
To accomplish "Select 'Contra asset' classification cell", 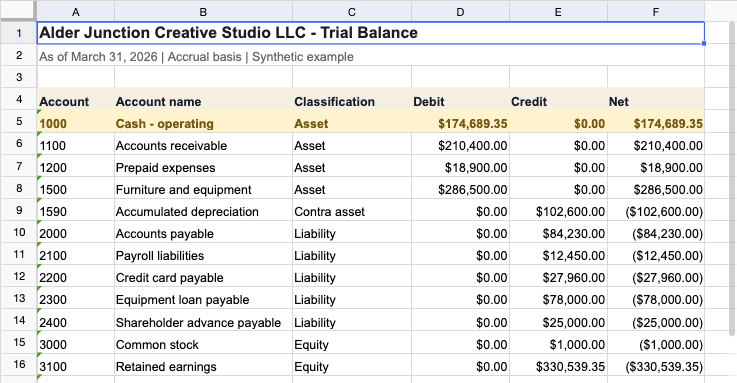I will click(x=352, y=210).
